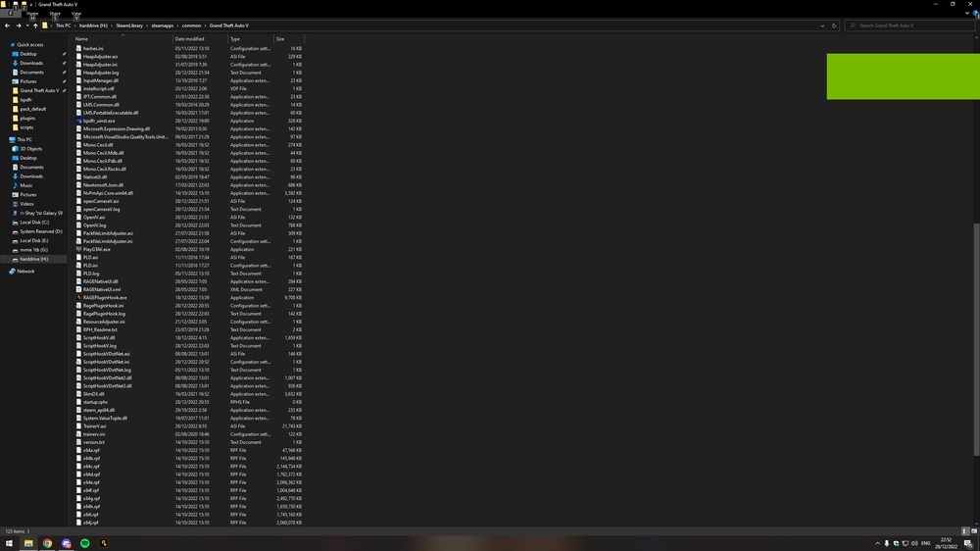Open the View ribbon tab
Image resolution: width=980 pixels, height=551 pixels.
pyautogui.click(x=76, y=13)
